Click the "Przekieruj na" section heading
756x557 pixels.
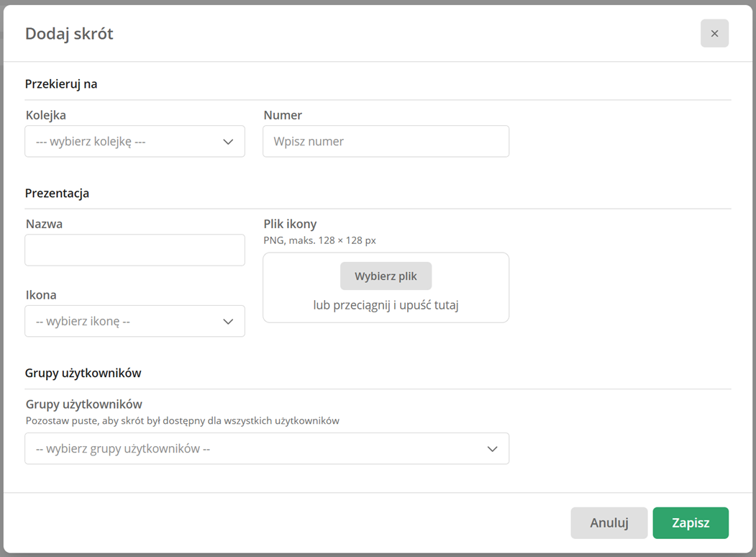(61, 84)
